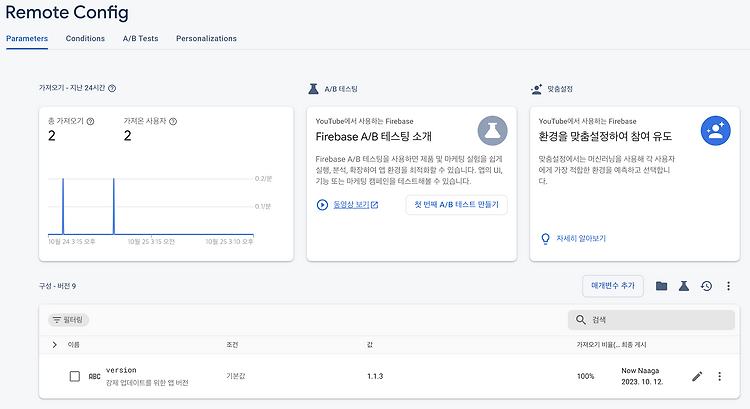Check the version parameter checkbox
The height and width of the screenshot is (409, 750).
[75, 376]
